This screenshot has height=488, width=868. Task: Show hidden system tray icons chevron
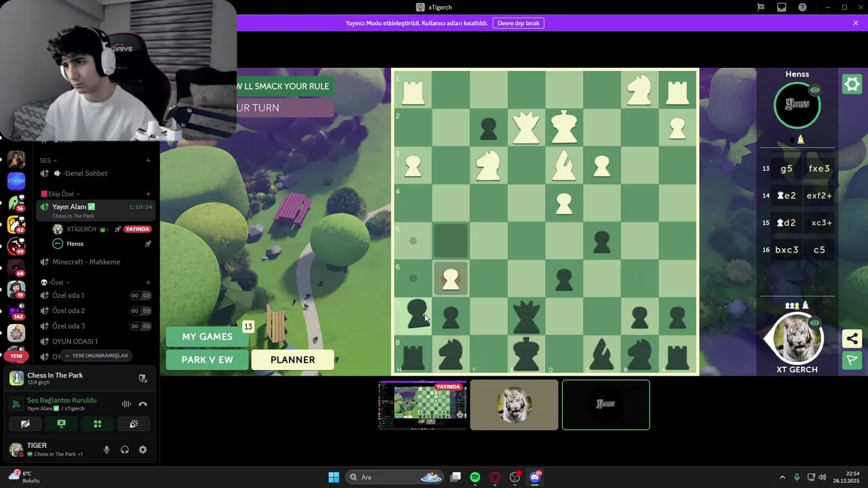click(782, 477)
